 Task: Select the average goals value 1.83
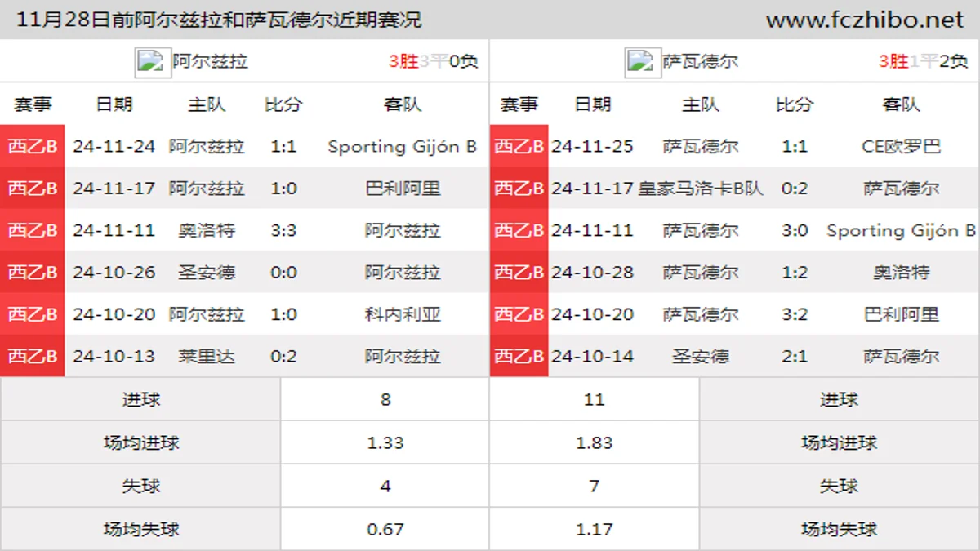click(595, 443)
